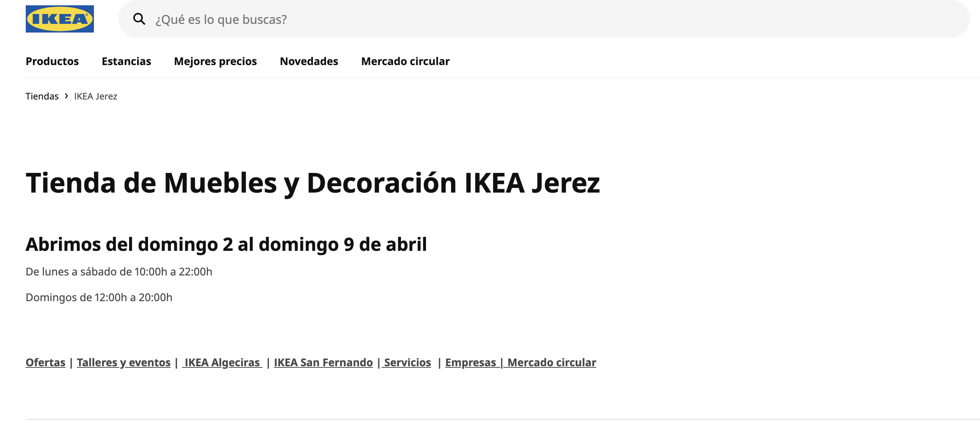Visit the IKEA San Fernando store link

tap(323, 362)
